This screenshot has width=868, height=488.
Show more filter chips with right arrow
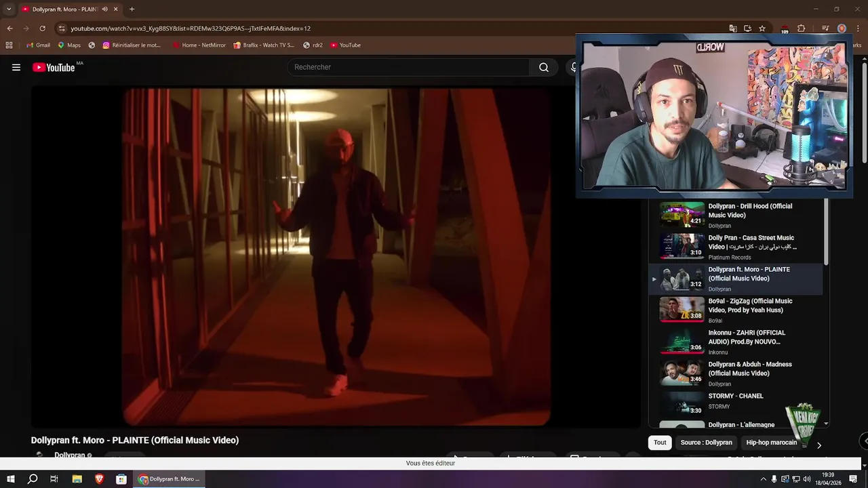(x=819, y=445)
